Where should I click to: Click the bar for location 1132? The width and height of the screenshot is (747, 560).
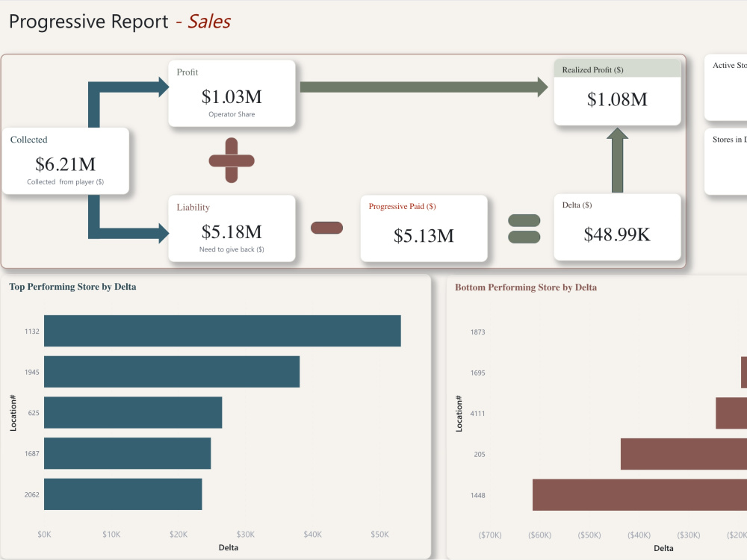click(223, 331)
